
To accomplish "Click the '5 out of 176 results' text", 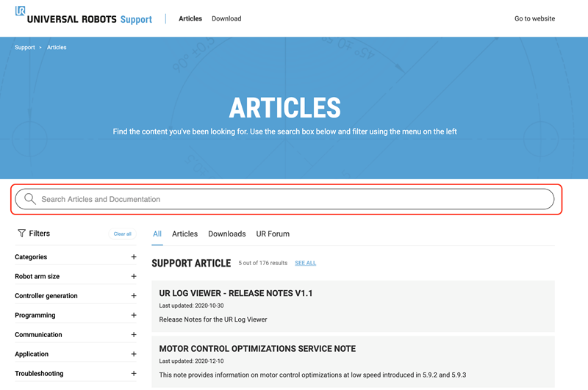I will click(263, 263).
